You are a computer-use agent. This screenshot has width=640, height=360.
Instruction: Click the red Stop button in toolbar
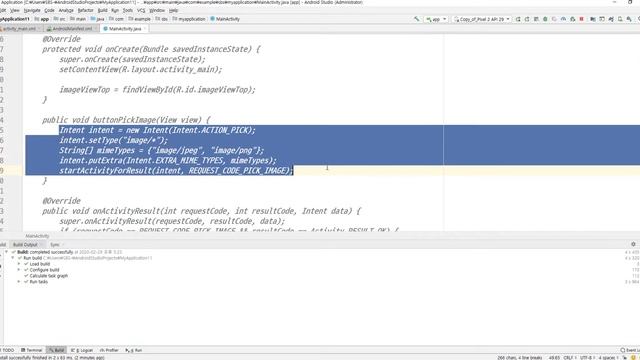(x=582, y=19)
